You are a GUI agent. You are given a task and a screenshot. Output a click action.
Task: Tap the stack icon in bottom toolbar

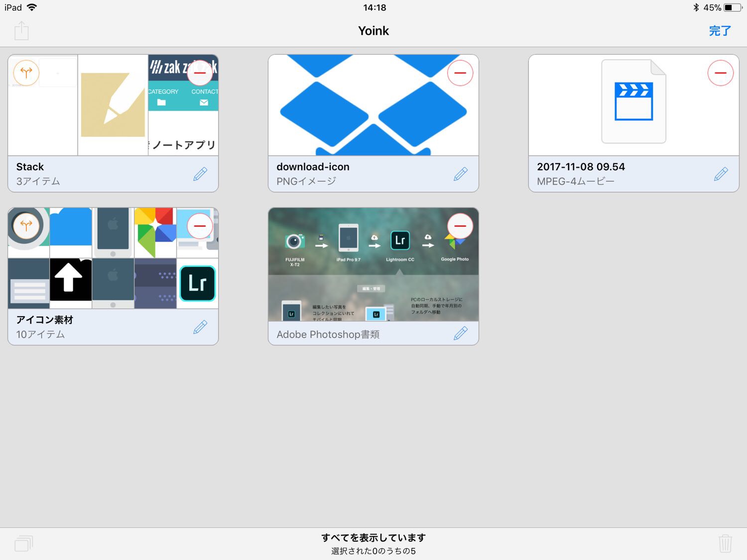[x=23, y=543]
